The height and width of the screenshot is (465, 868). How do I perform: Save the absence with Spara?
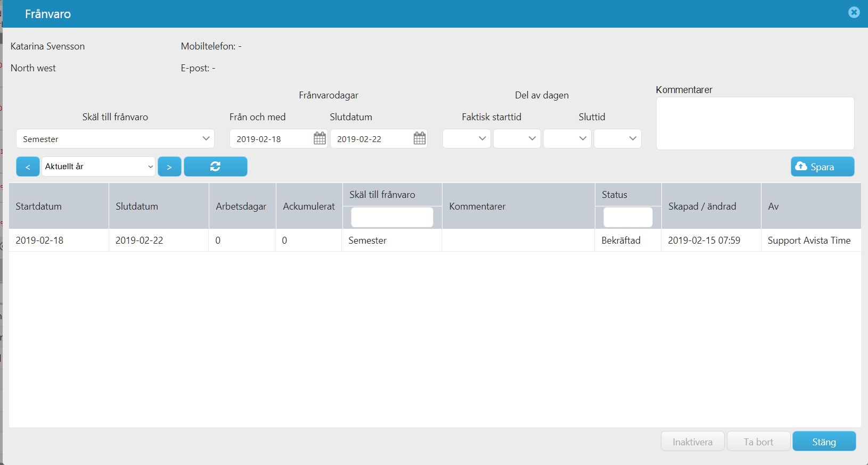coord(823,167)
